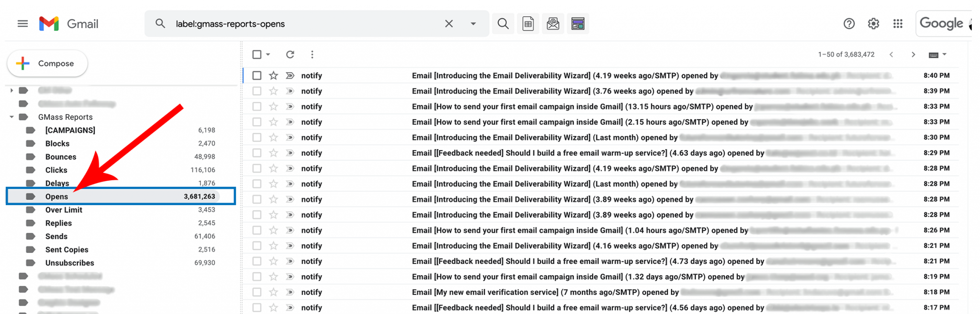Toggle importance marker on 8:19 PM email

click(290, 277)
